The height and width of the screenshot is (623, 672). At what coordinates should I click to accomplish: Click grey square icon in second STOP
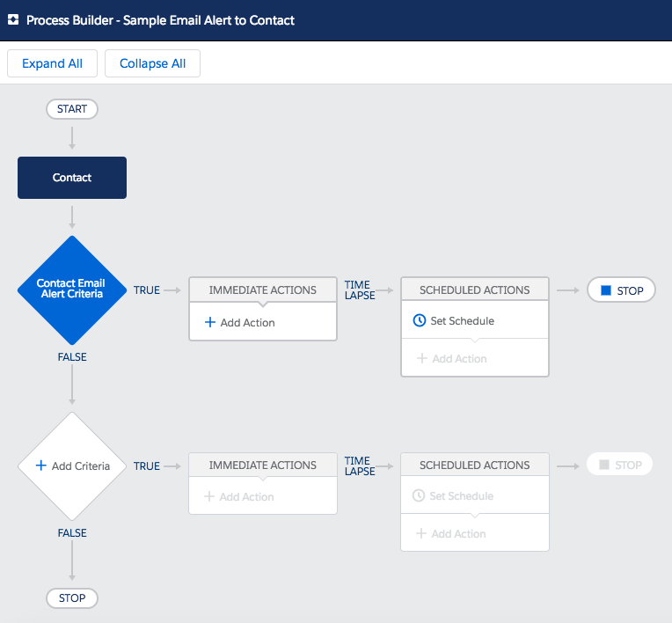pyautogui.click(x=604, y=465)
